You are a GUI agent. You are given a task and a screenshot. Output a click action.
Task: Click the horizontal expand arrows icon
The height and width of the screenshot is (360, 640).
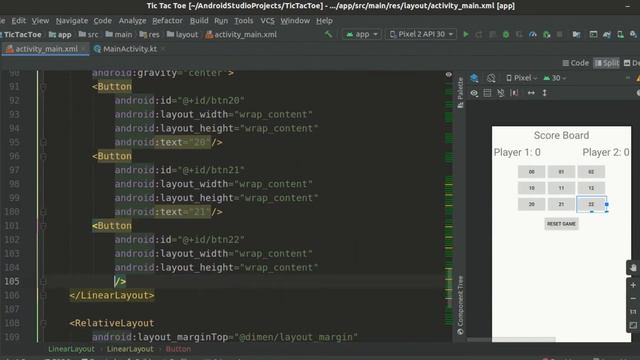point(531,93)
